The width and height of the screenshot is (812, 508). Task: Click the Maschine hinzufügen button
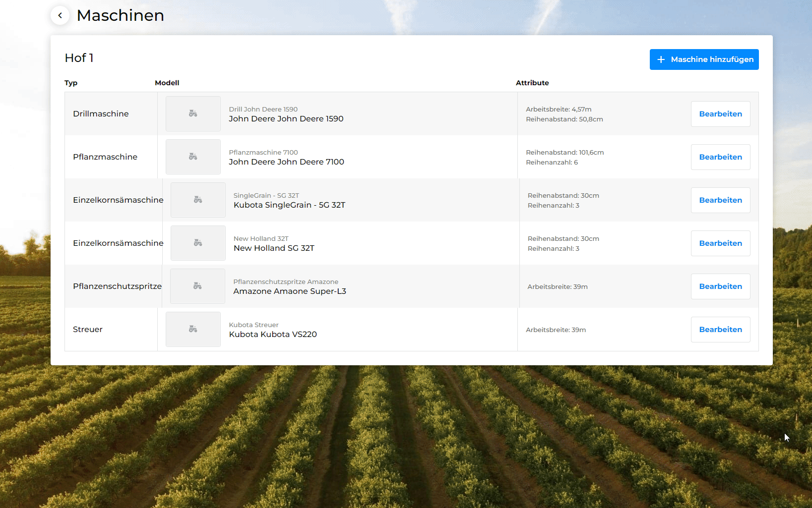(x=704, y=59)
